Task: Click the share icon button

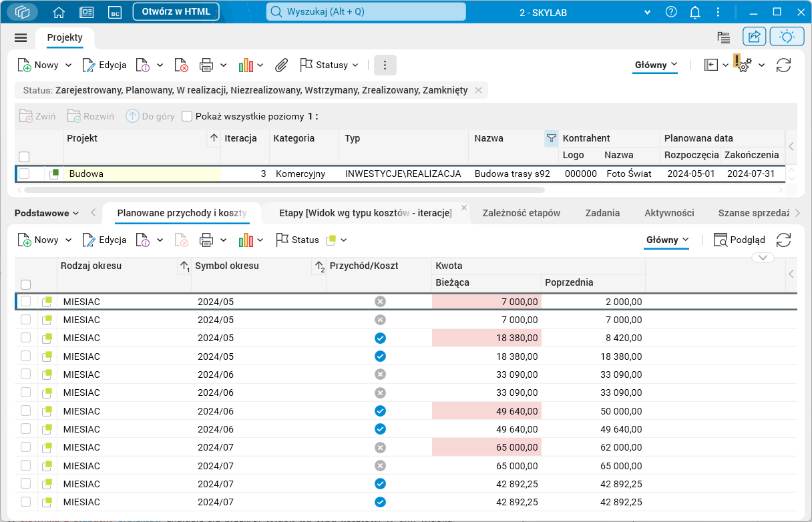Action: [x=755, y=37]
